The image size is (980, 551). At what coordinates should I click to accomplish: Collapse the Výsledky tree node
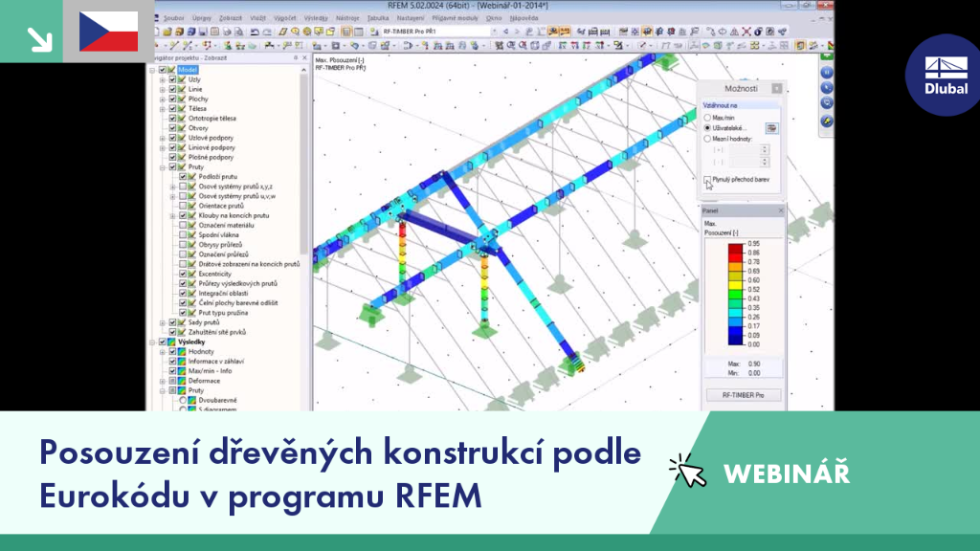click(x=152, y=342)
